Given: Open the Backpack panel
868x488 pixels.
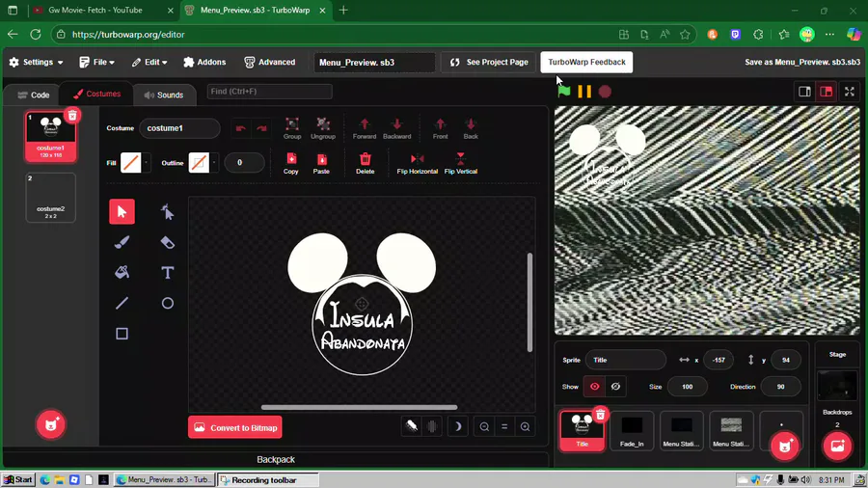Looking at the screenshot, I should tap(276, 459).
